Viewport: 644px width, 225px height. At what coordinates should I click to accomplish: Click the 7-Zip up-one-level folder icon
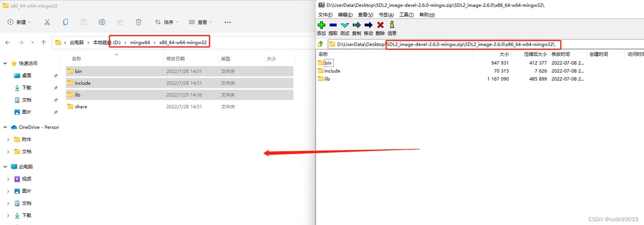coord(320,44)
